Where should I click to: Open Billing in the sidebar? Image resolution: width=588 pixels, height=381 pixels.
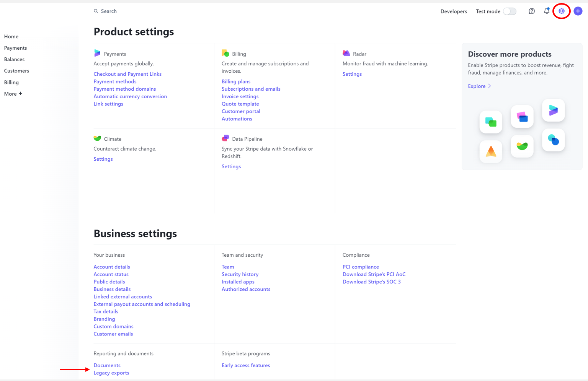tap(11, 82)
